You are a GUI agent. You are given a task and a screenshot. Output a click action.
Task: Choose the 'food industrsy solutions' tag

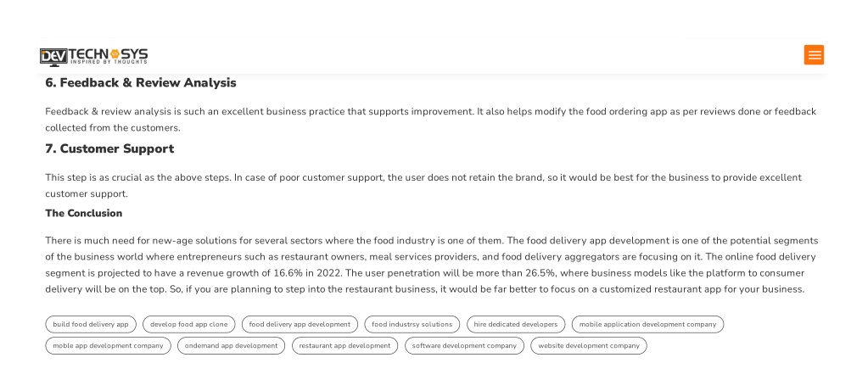[412, 324]
